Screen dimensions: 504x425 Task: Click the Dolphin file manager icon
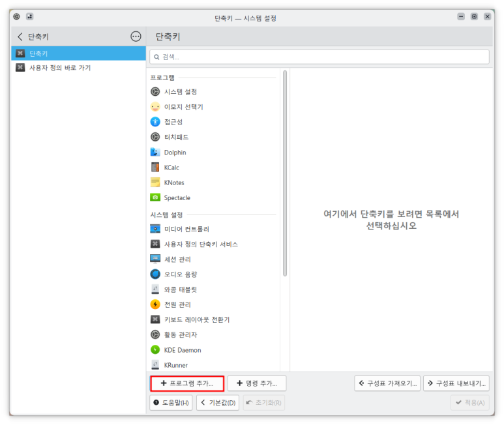[155, 152]
